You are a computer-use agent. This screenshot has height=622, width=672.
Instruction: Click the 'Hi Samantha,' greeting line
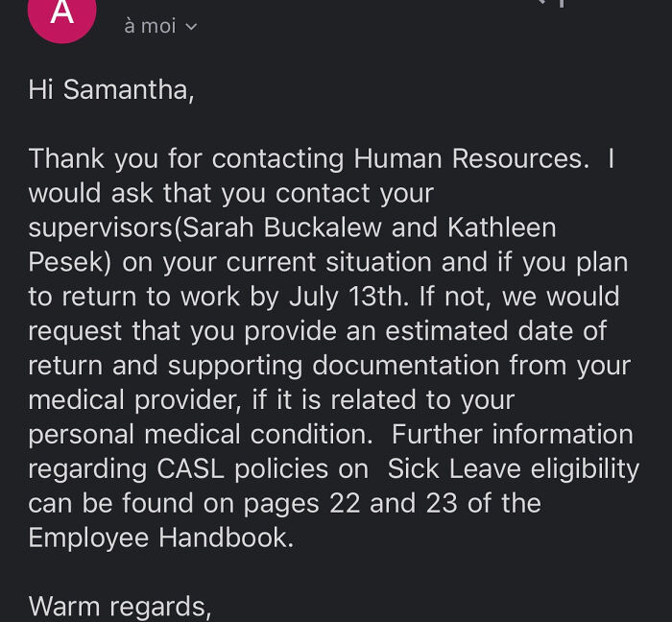[110, 89]
